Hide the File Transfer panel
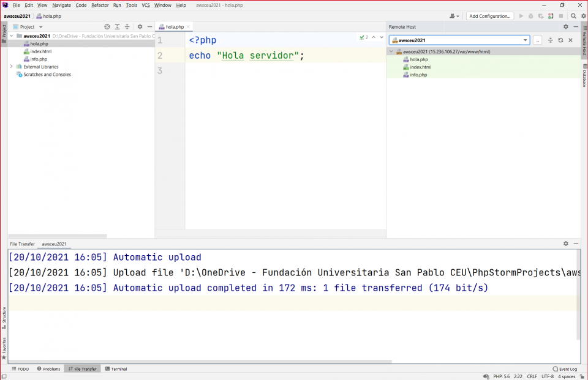The image size is (588, 380). click(576, 244)
